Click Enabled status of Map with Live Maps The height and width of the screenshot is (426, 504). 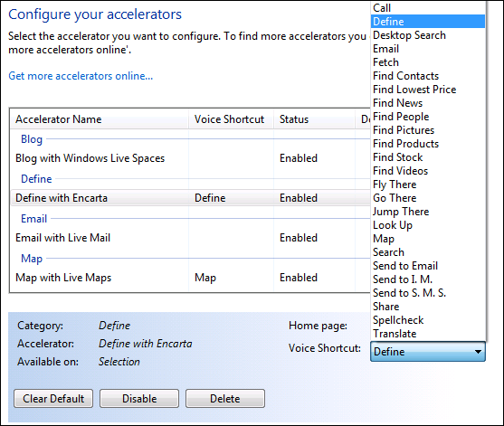click(299, 278)
